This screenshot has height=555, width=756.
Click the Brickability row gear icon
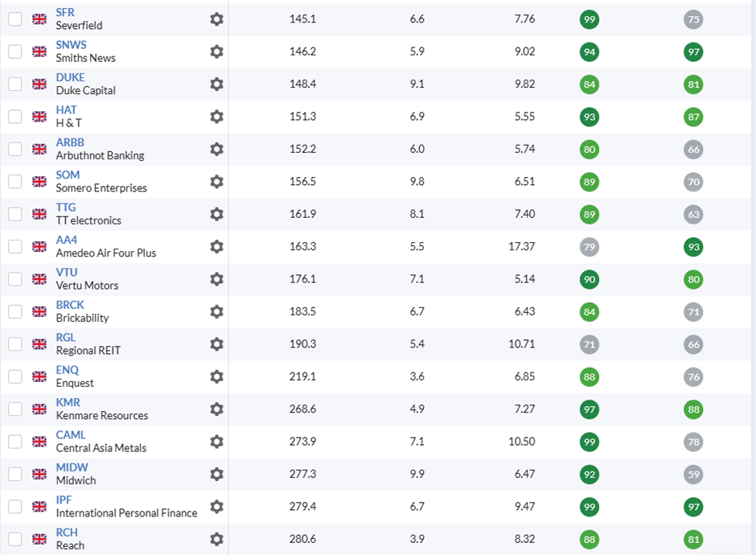216,311
